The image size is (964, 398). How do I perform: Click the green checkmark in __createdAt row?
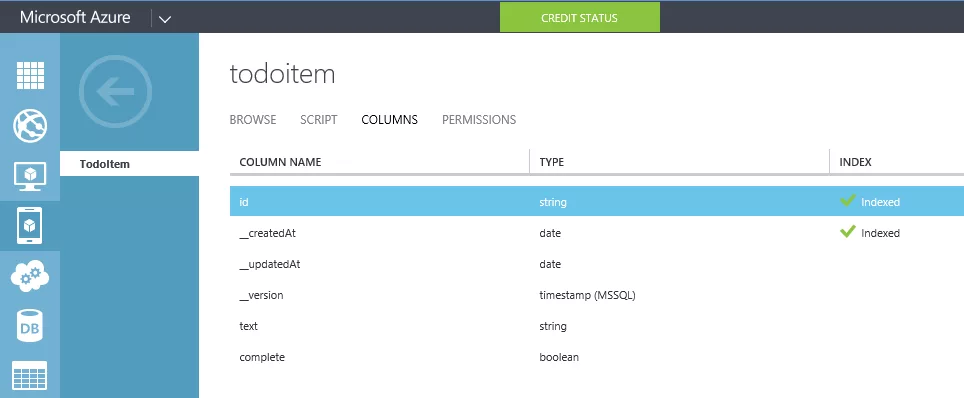[848, 232]
